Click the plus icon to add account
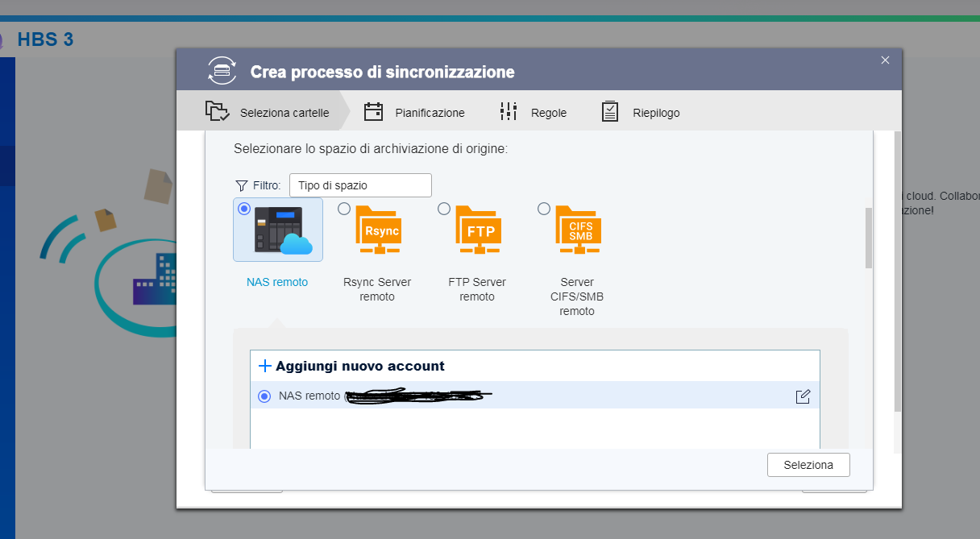Viewport: 980px width, 539px height. click(265, 366)
